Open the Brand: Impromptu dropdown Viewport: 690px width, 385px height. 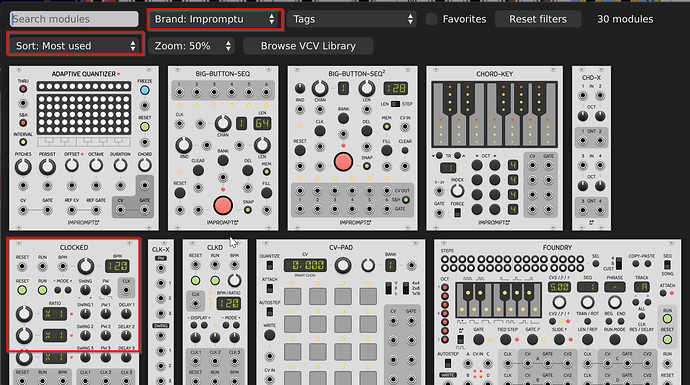coord(215,19)
